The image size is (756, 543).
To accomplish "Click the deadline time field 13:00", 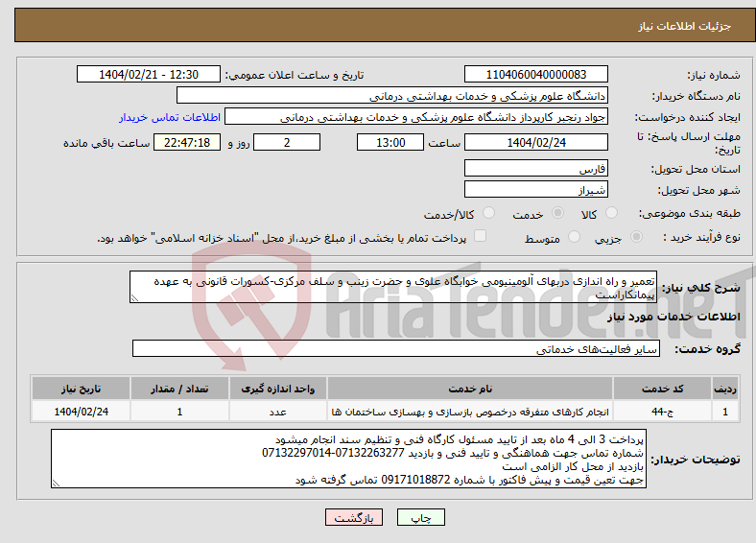I will (x=390, y=142).
